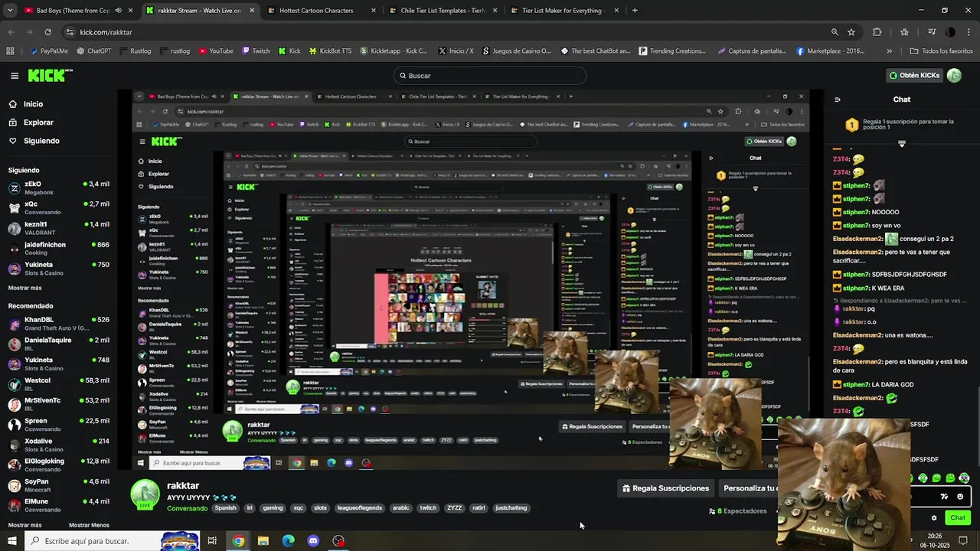
Task: Open the Twitch bookmark
Action: pos(256,51)
